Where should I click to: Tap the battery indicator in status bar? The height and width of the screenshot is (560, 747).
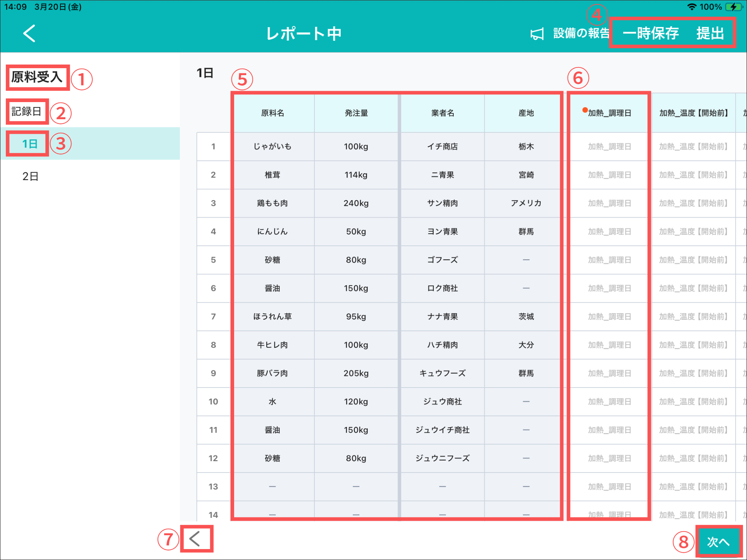(x=734, y=7)
